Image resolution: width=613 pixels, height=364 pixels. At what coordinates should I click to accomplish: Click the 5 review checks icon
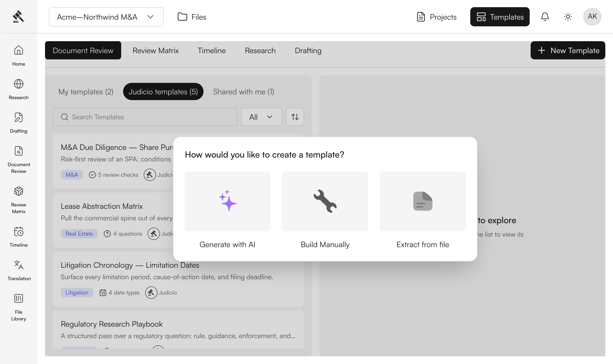[x=92, y=175]
